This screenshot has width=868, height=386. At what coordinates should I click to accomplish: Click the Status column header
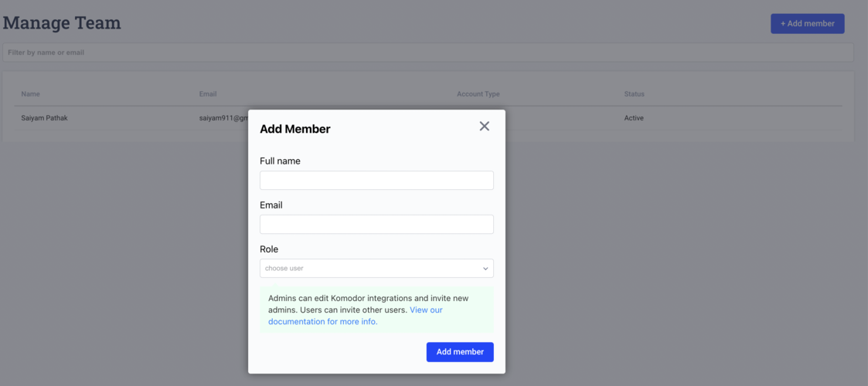pos(635,94)
